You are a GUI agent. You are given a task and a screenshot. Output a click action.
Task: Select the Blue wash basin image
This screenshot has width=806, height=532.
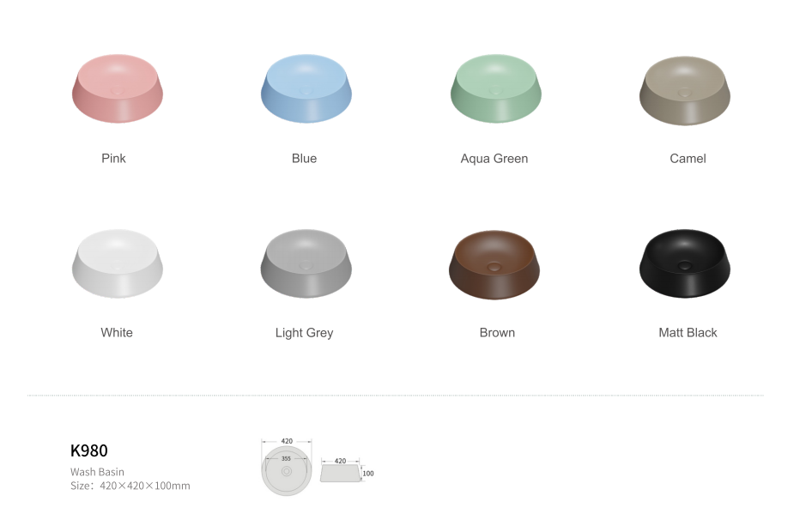click(x=306, y=88)
